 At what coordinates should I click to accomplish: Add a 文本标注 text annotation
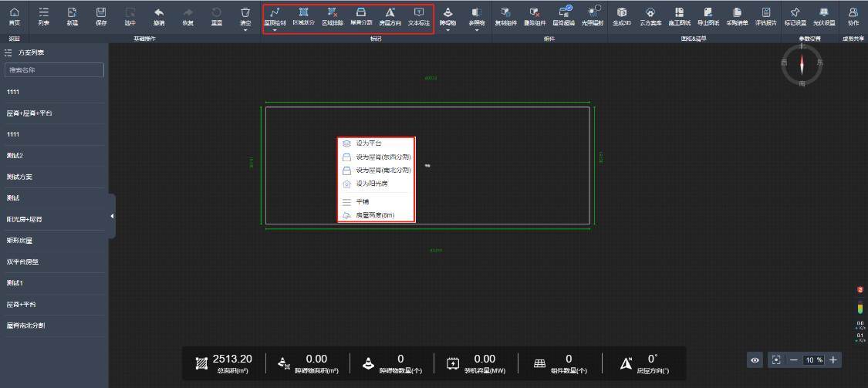coord(419,17)
